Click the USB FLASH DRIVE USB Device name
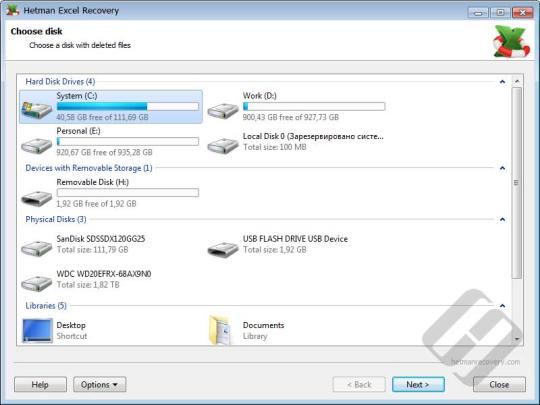540x405 pixels. pyautogui.click(x=295, y=239)
